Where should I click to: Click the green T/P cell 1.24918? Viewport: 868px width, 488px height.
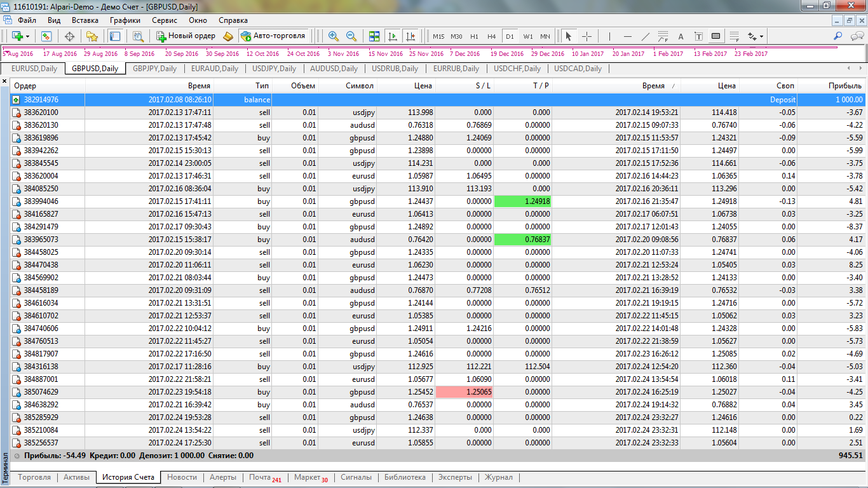click(x=522, y=201)
